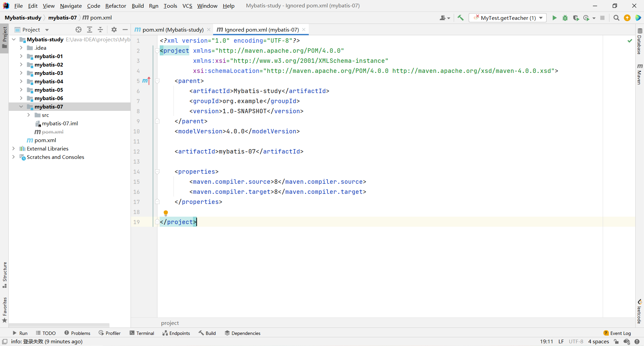Open Project panel settings gear
The height and width of the screenshot is (346, 644).
click(114, 30)
